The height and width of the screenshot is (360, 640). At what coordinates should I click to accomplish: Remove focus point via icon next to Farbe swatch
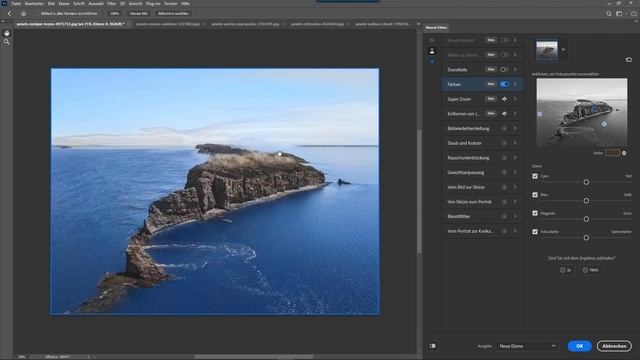[x=624, y=153]
